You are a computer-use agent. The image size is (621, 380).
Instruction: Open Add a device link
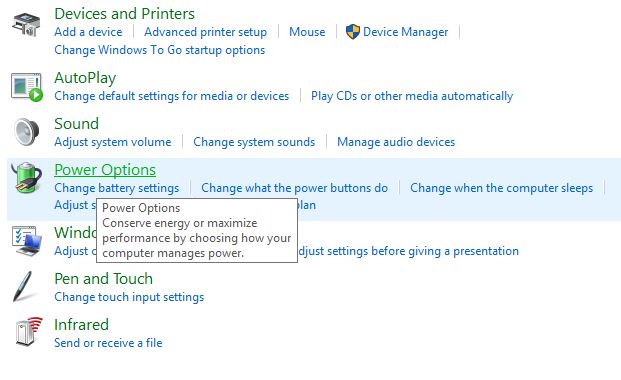(88, 32)
